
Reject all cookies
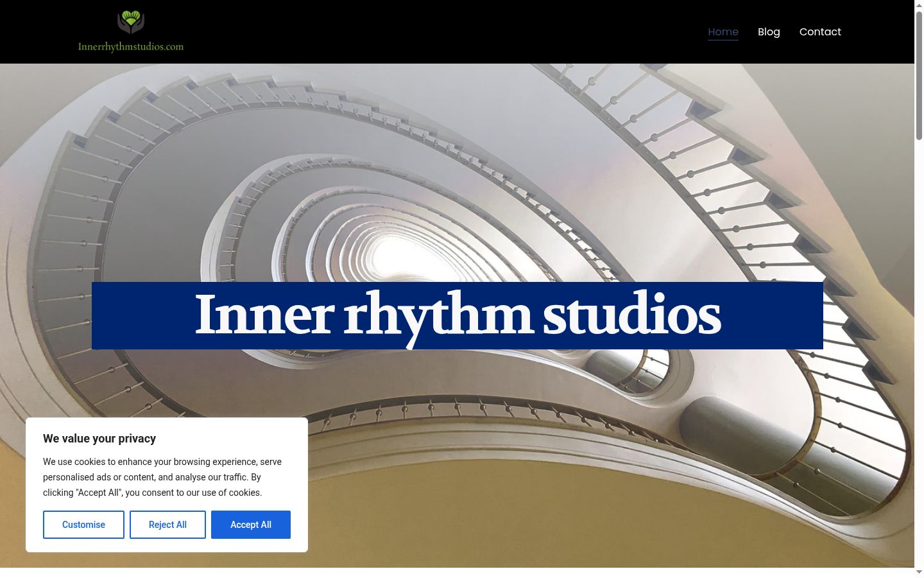point(167,525)
